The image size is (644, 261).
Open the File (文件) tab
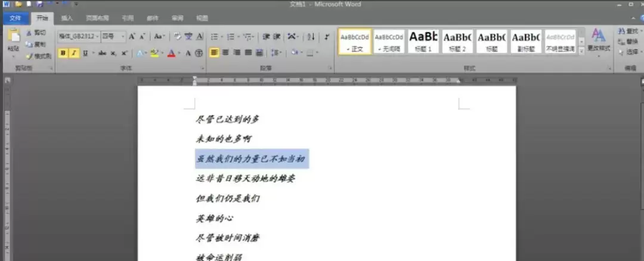[16, 18]
